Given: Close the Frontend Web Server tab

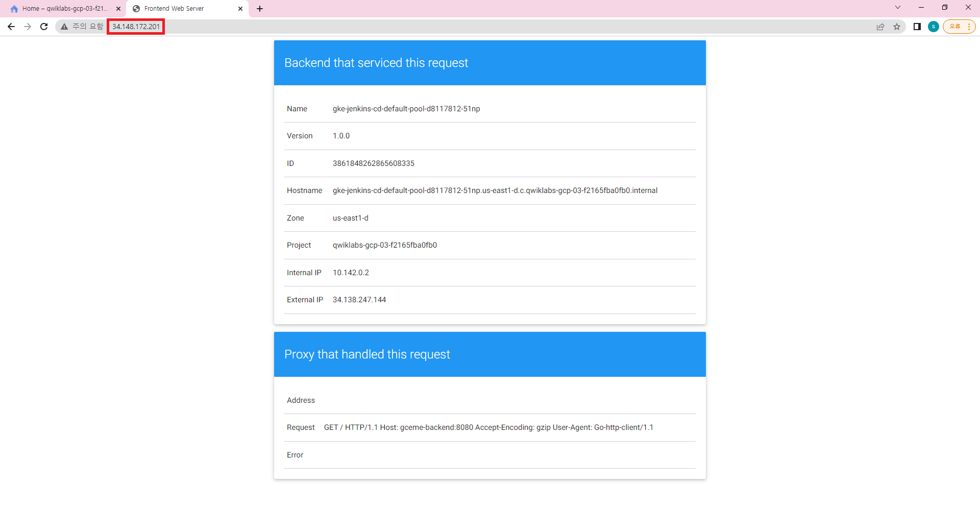Looking at the screenshot, I should [240, 9].
